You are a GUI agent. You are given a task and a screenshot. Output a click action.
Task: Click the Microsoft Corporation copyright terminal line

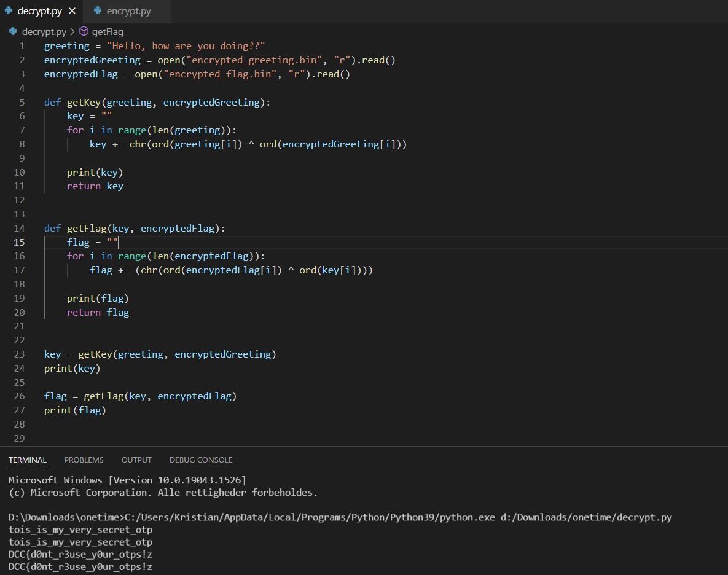click(163, 493)
